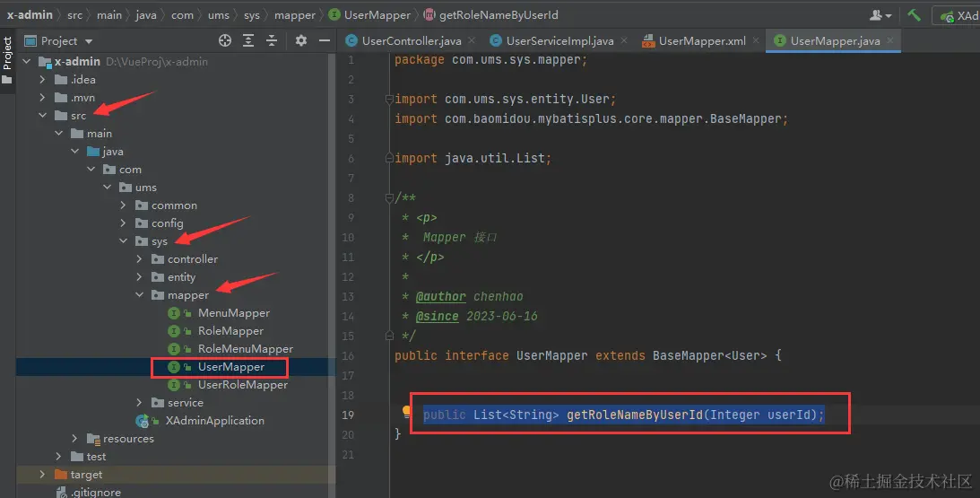Hide the Project panel with minus icon

[x=325, y=40]
